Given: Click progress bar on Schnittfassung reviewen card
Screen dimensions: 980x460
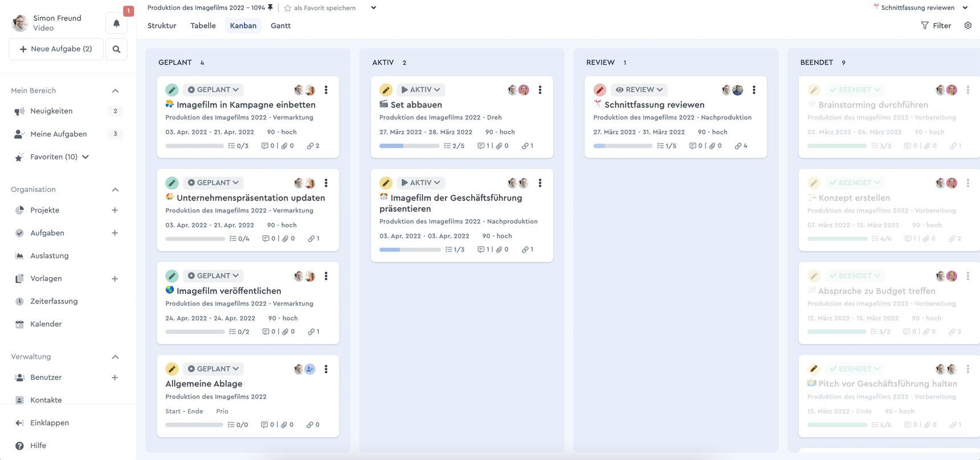Looking at the screenshot, I should tap(623, 146).
